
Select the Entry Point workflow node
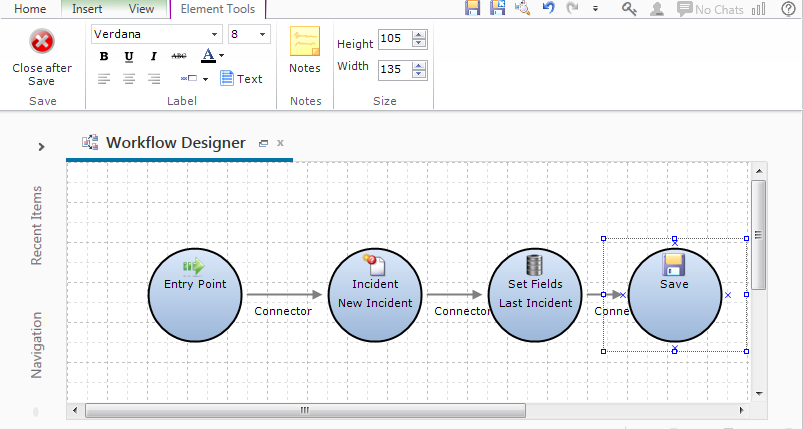(x=195, y=295)
